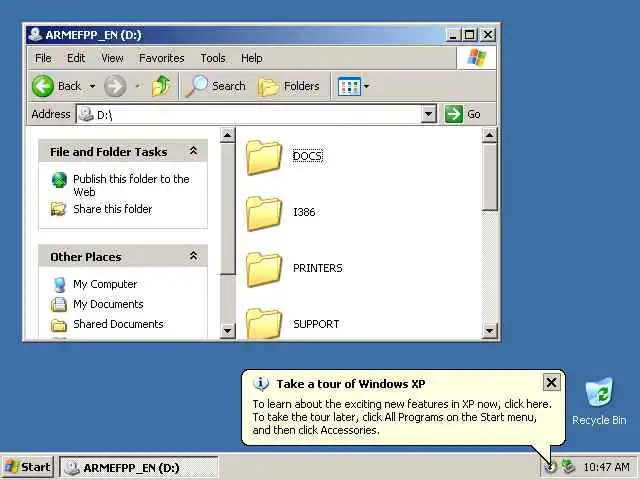Go to My Documents link
This screenshot has width=640, height=480.
point(108,304)
